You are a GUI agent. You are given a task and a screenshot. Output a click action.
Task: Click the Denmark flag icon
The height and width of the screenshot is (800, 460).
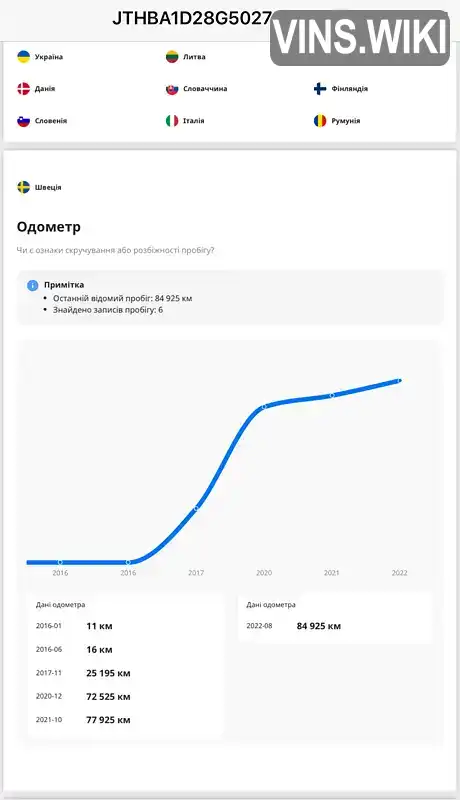point(23,89)
